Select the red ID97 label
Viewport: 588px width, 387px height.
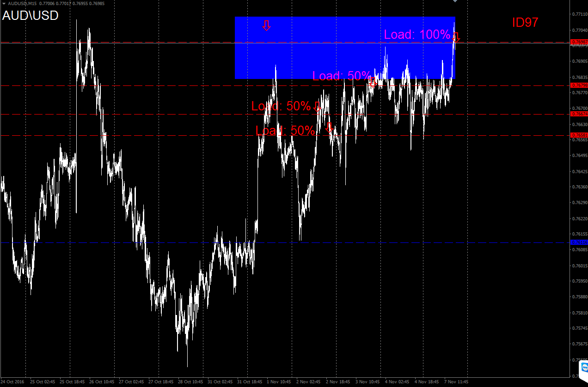(525, 22)
